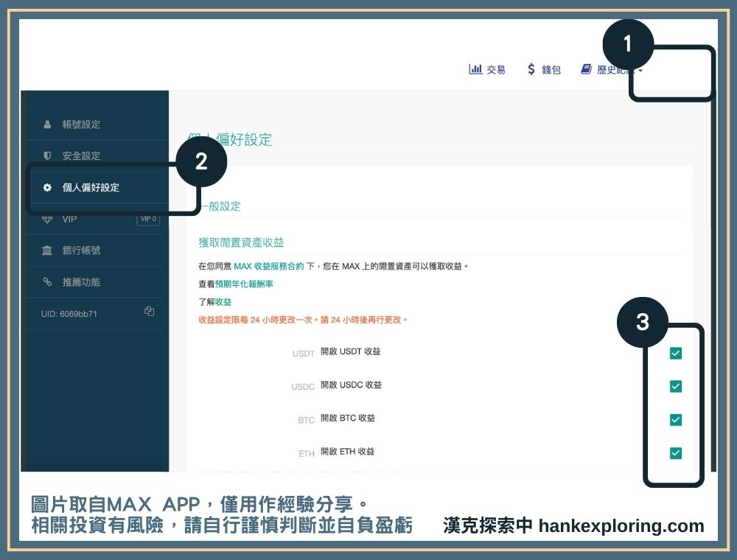The height and width of the screenshot is (560, 737).
Task: Toggle the 開啟 USDT 收益 checkbox
Action: (675, 354)
